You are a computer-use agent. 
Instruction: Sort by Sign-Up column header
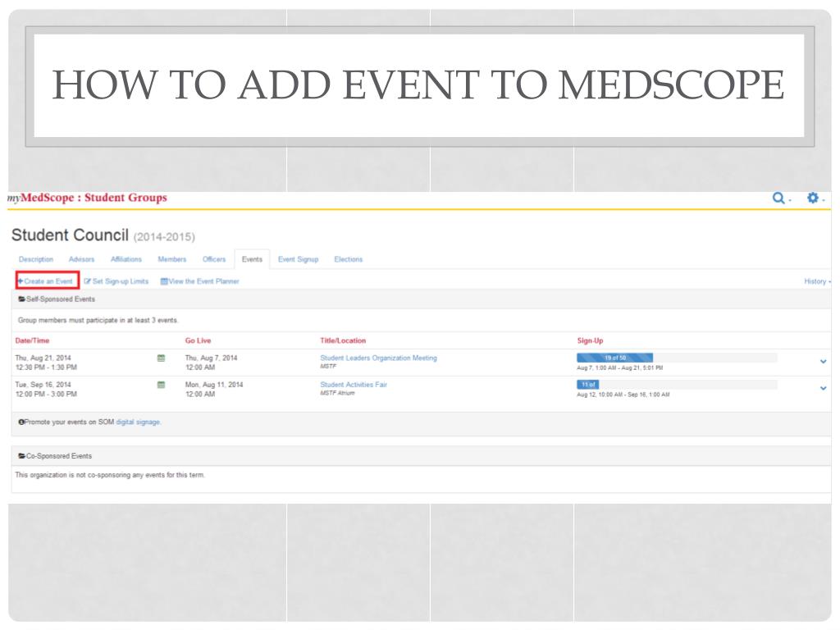(590, 340)
